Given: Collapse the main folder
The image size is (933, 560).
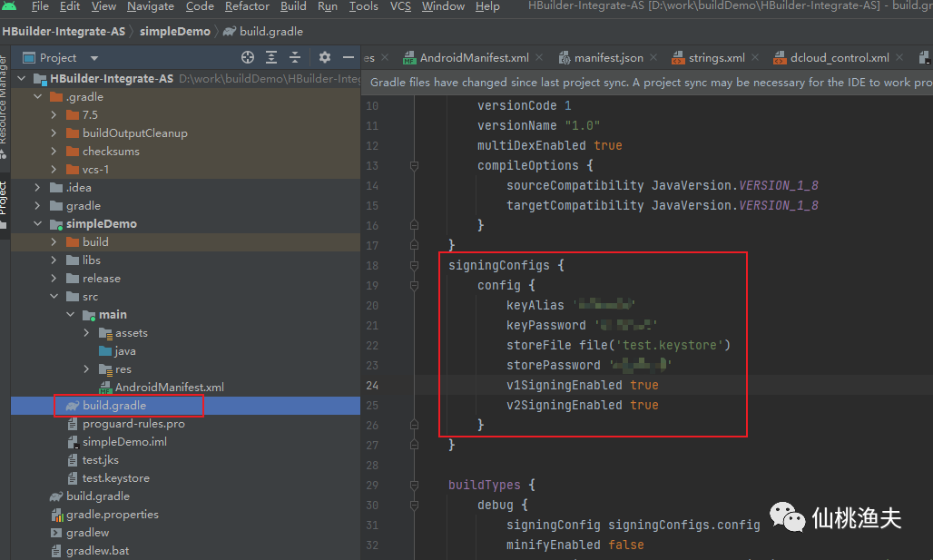Looking at the screenshot, I should [x=70, y=315].
